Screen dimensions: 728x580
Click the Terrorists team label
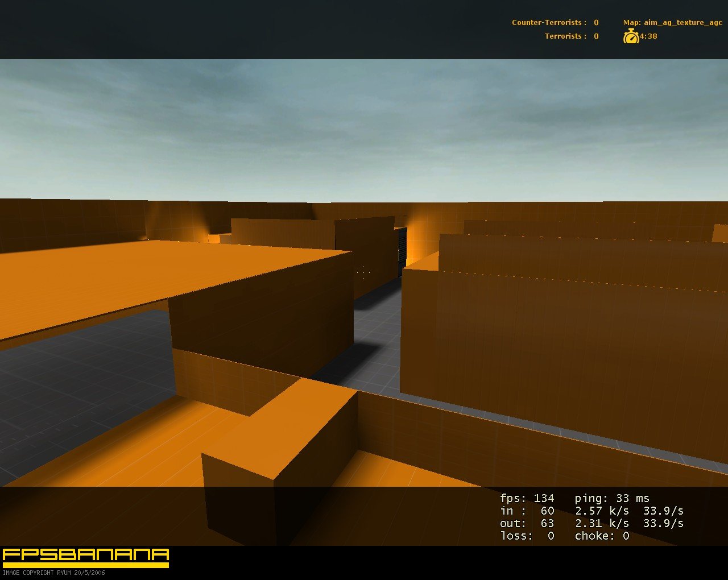click(x=565, y=36)
